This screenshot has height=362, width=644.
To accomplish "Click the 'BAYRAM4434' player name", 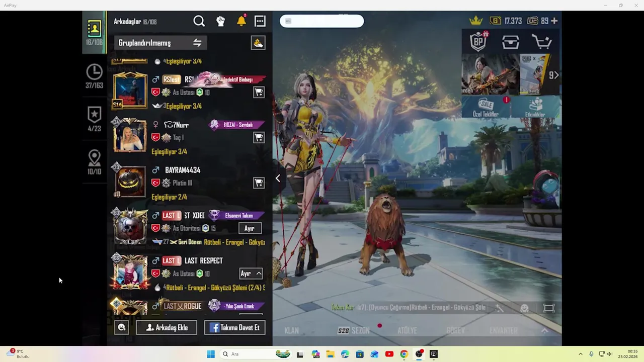I will click(x=183, y=170).
